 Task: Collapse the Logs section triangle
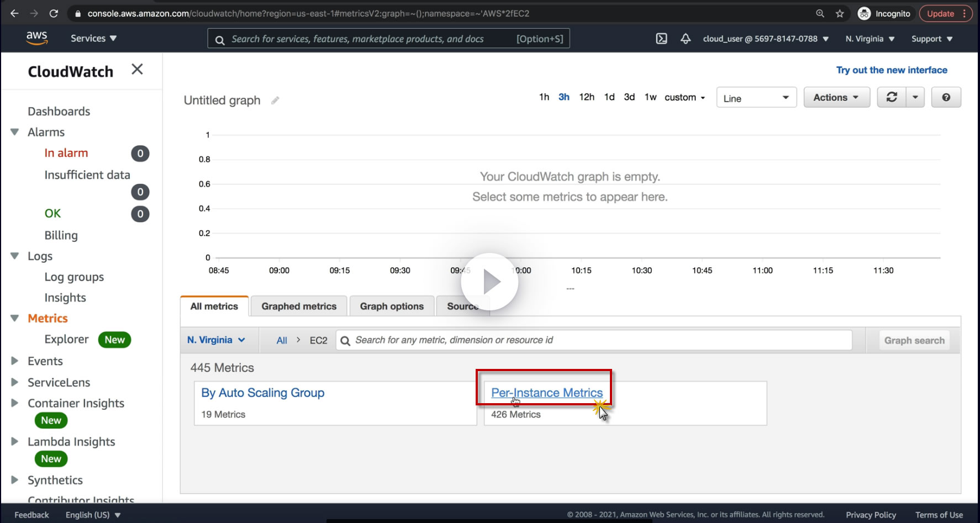[14, 256]
